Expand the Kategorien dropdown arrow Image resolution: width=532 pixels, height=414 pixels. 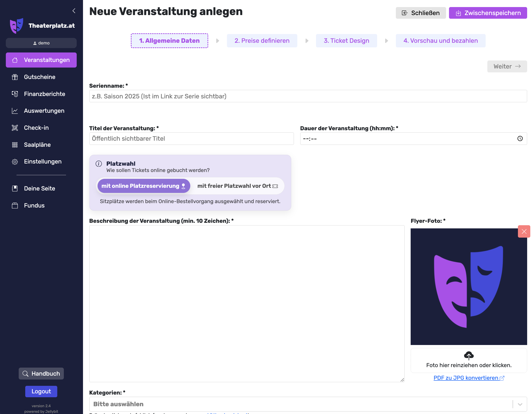[x=520, y=404]
